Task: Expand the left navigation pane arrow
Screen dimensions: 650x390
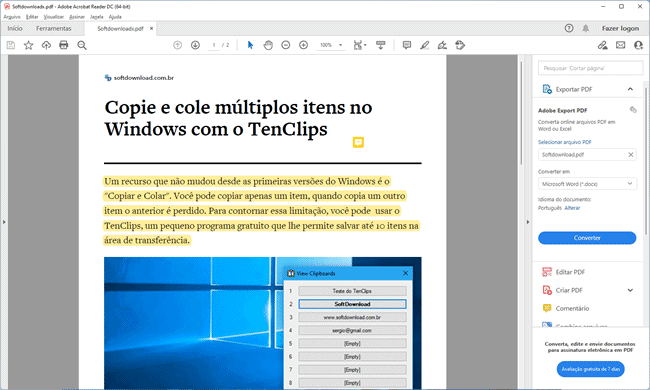Action: [x=4, y=222]
